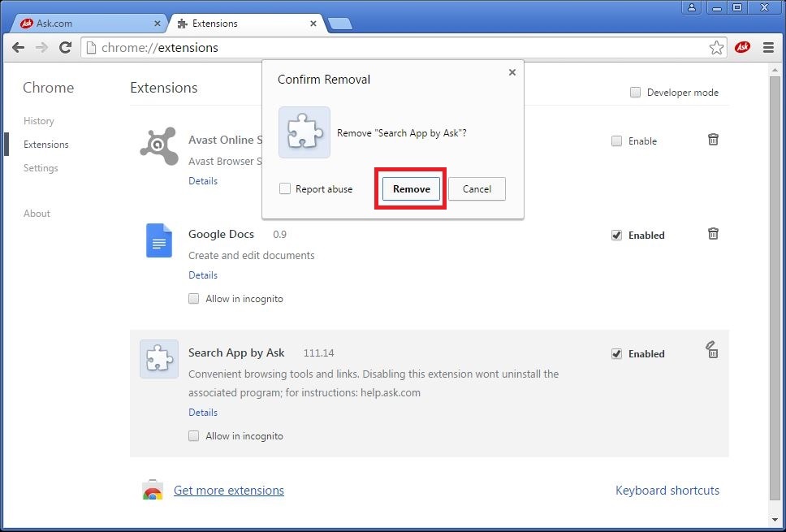Switch to the Ask.com tab
The height and width of the screenshot is (532, 786).
click(90, 24)
